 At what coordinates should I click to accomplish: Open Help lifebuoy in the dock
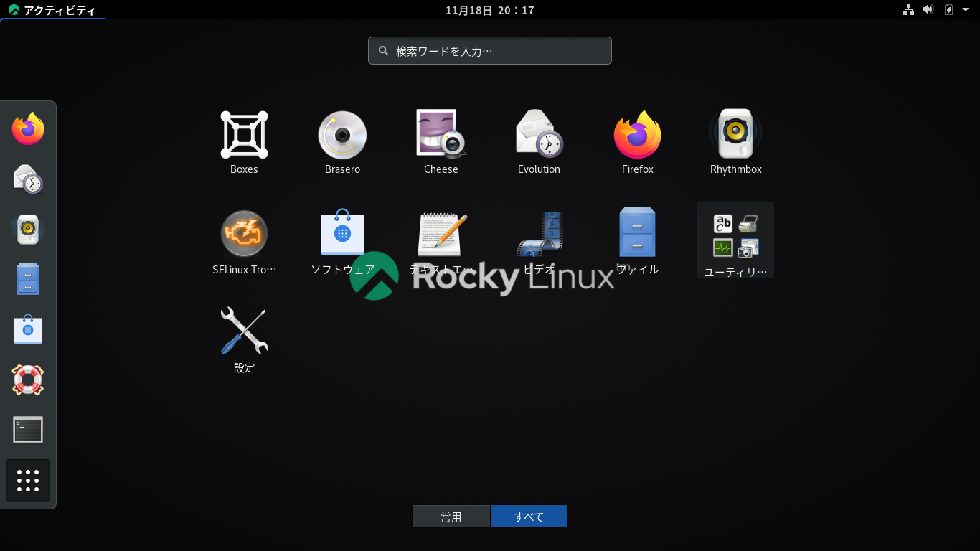tap(28, 380)
